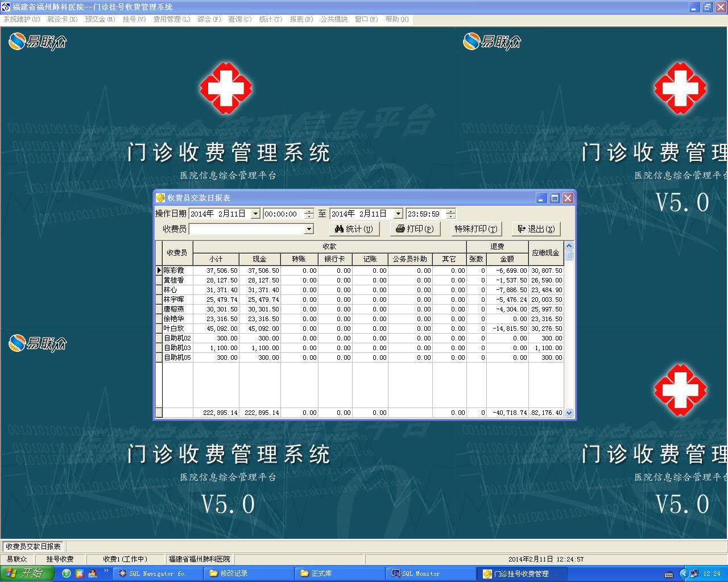Click the report table scroll down arrow
Image resolution: width=728 pixels, height=582 pixels.
(569, 413)
